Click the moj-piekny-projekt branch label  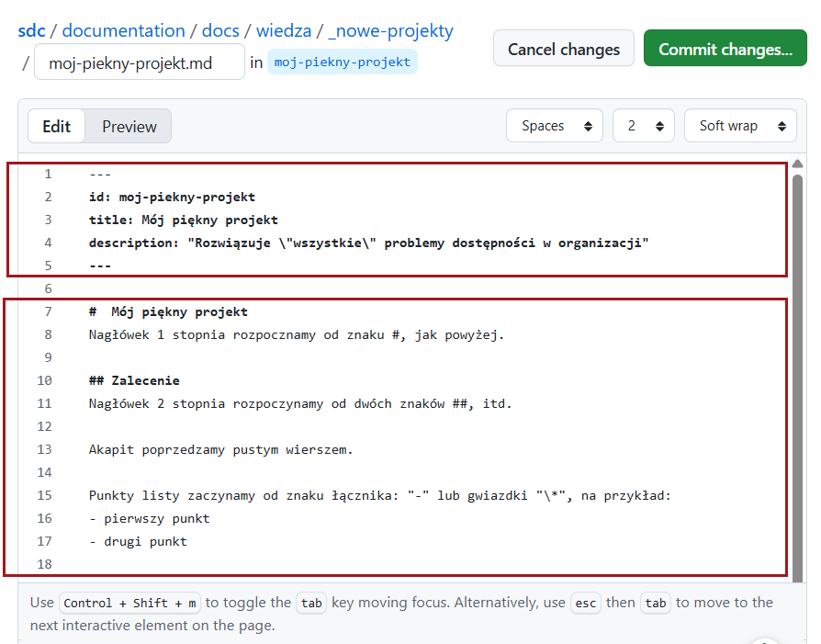(x=342, y=62)
